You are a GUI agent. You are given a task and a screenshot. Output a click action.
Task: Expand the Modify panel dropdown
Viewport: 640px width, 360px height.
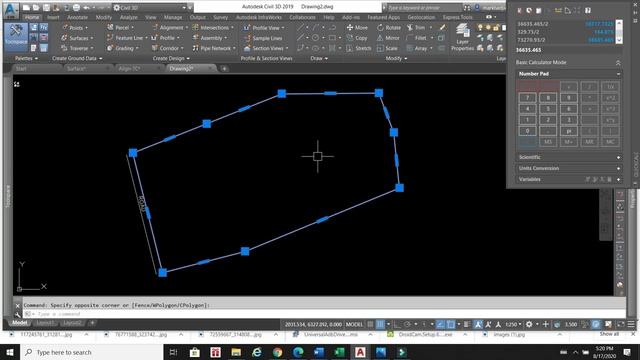(396, 58)
